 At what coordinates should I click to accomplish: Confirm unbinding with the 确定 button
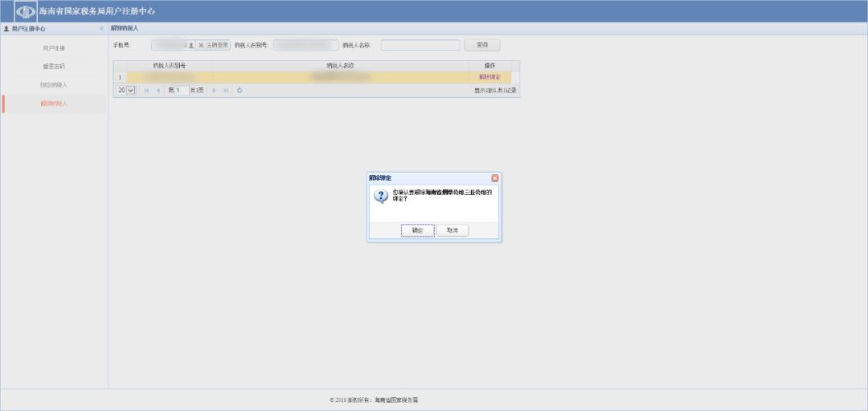point(417,230)
